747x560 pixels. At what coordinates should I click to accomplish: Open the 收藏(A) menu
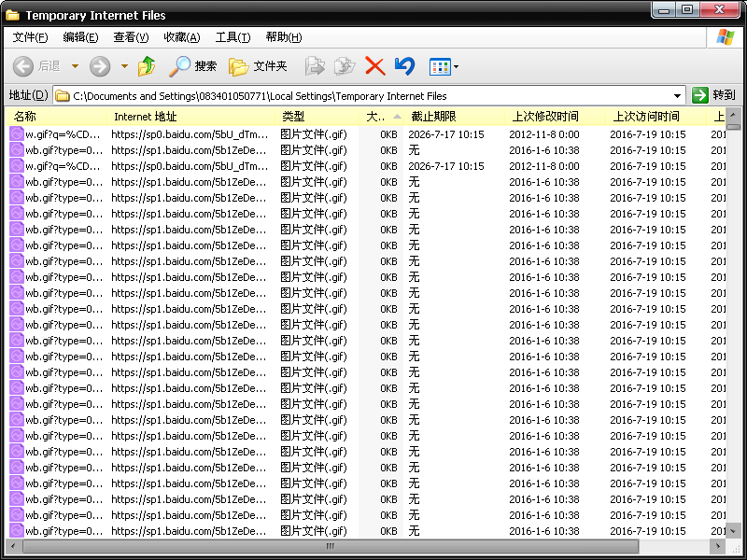click(x=182, y=37)
